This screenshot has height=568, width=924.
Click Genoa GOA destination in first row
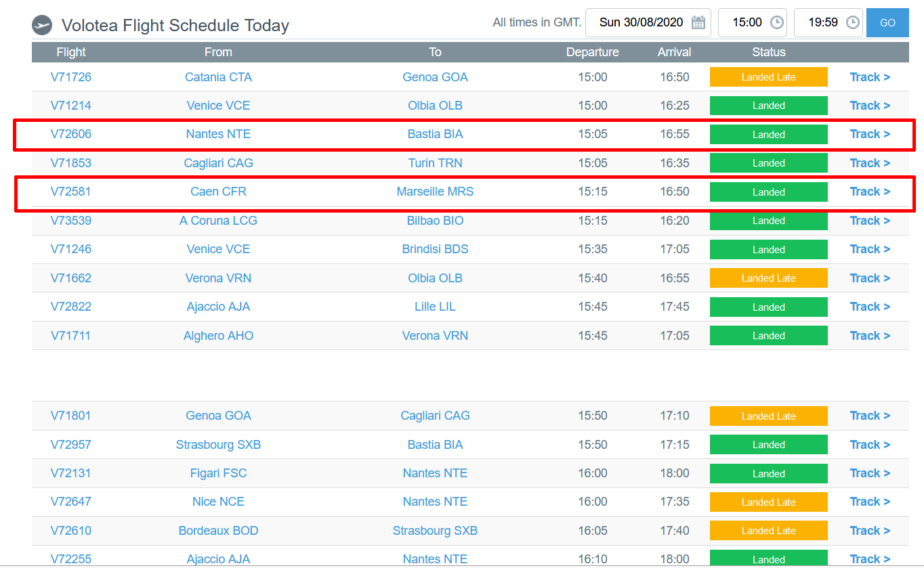[435, 77]
